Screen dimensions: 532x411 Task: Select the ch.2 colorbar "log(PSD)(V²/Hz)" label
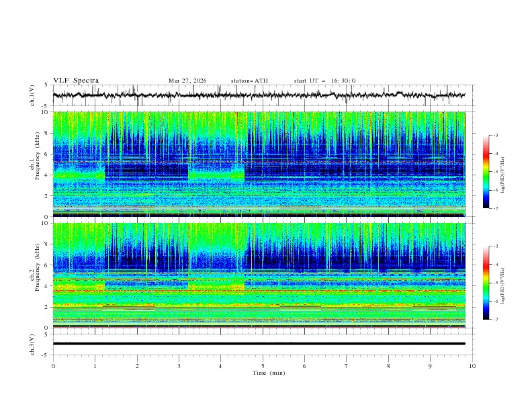tap(502, 285)
